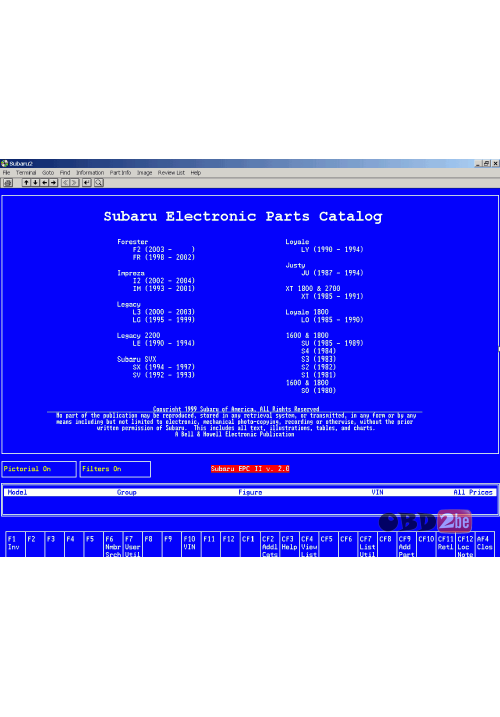Click the CF7 List Util function button
Image resolution: width=500 pixels, height=717 pixels.
coord(367,545)
